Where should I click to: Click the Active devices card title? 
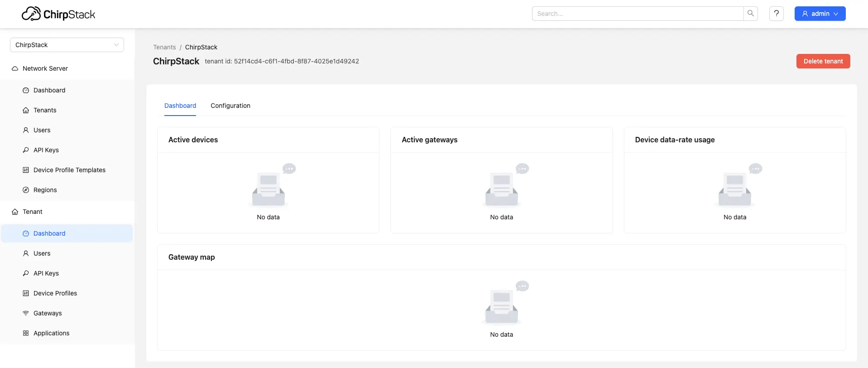tap(193, 140)
